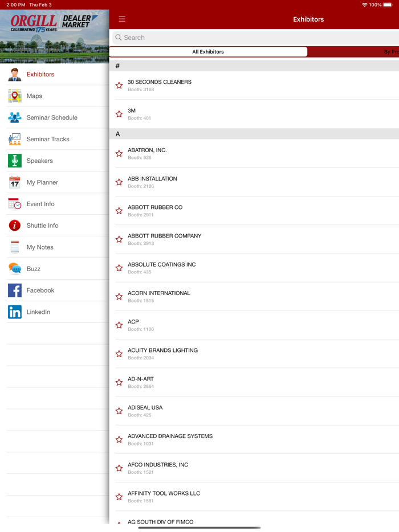Screen dimensions: 399x532
Task: Favorite ACP with the star
Action: click(119, 325)
